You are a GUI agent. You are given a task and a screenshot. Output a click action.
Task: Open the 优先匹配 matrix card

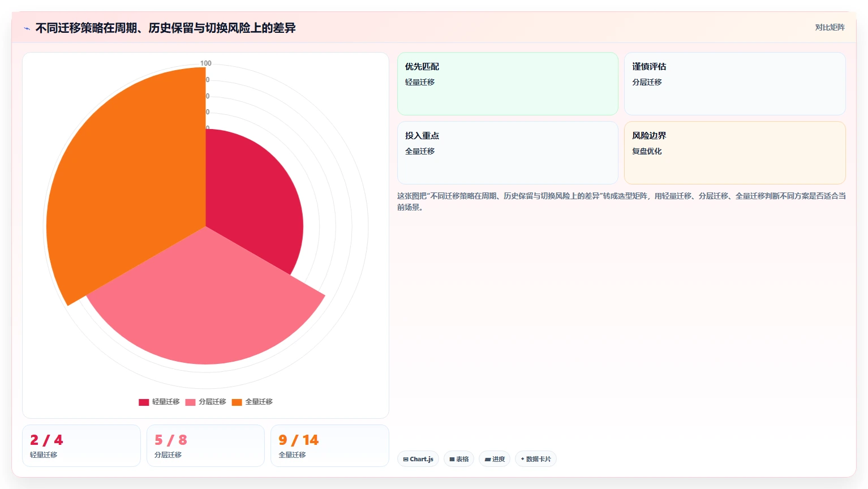click(x=508, y=84)
